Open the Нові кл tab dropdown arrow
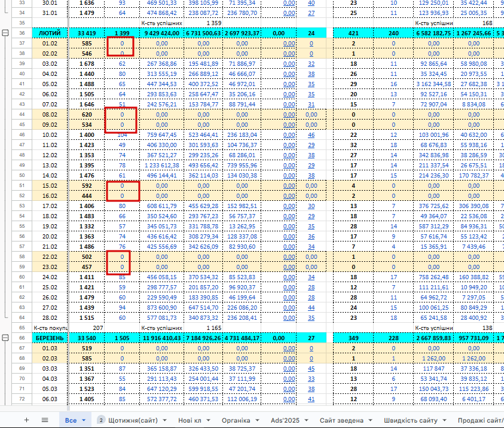The image size is (504, 428). pos(208,420)
